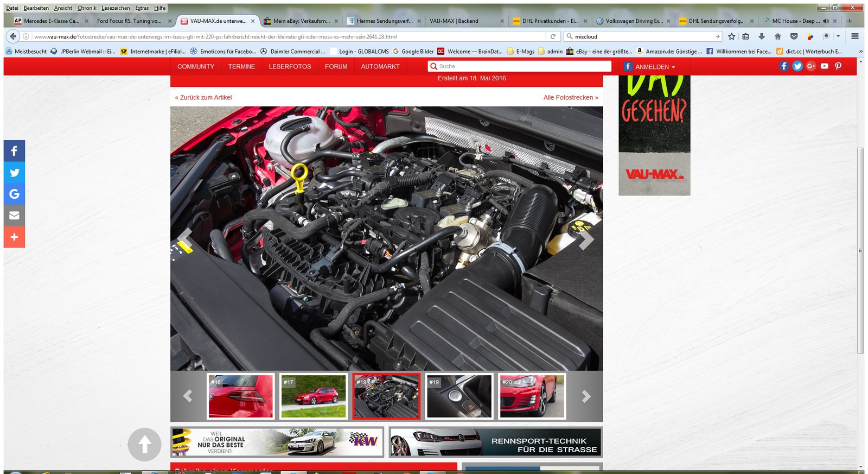This screenshot has height=474, width=868.
Task: Open VAU-MAX YouTube channel icon in header
Action: [x=824, y=66]
